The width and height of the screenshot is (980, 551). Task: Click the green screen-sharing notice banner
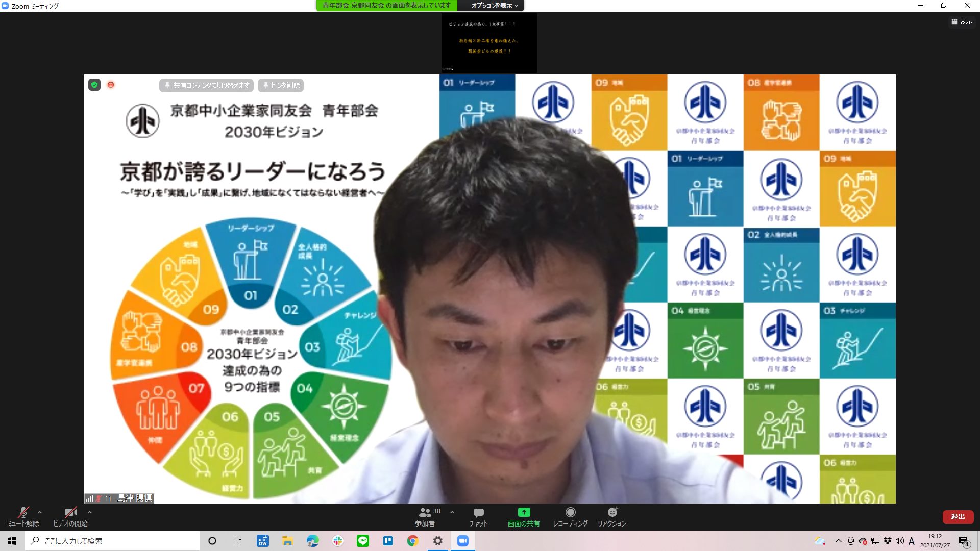pos(386,6)
